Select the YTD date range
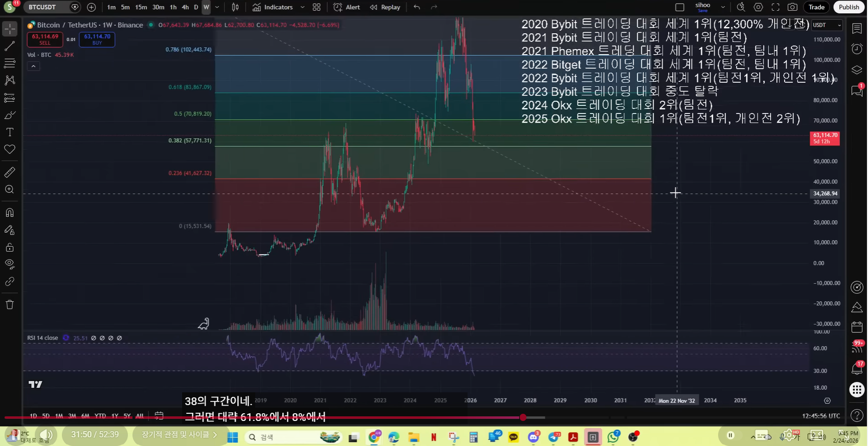 tap(100, 416)
